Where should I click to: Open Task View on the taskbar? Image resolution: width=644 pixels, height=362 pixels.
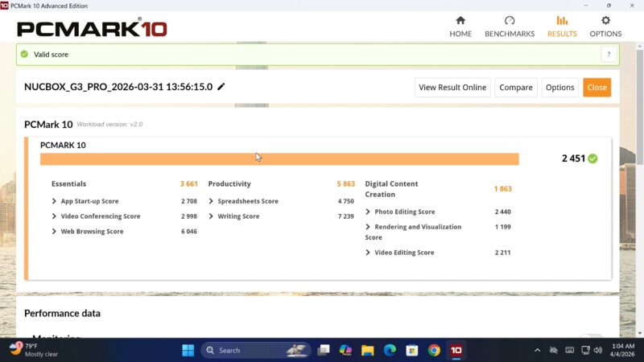pos(324,350)
